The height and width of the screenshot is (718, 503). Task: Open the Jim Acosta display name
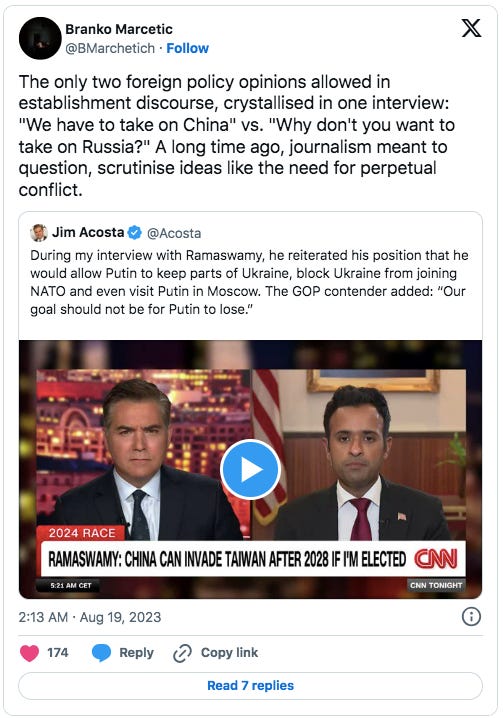tap(88, 232)
